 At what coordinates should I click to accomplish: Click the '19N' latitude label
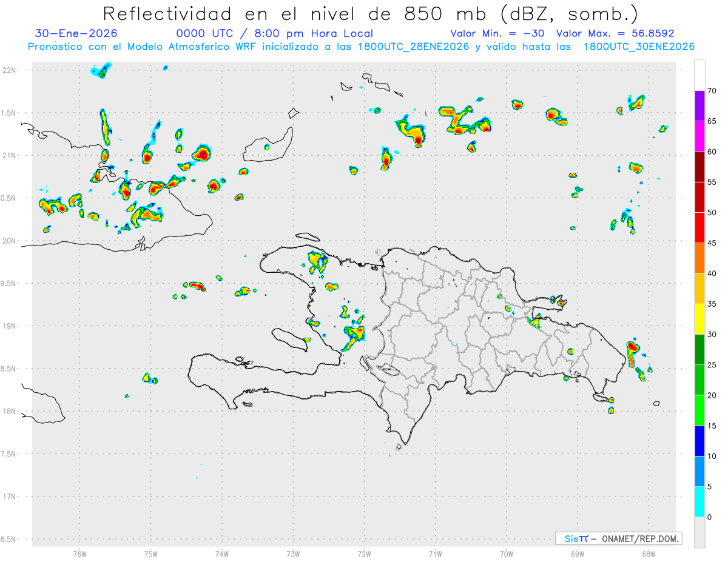(x=10, y=326)
